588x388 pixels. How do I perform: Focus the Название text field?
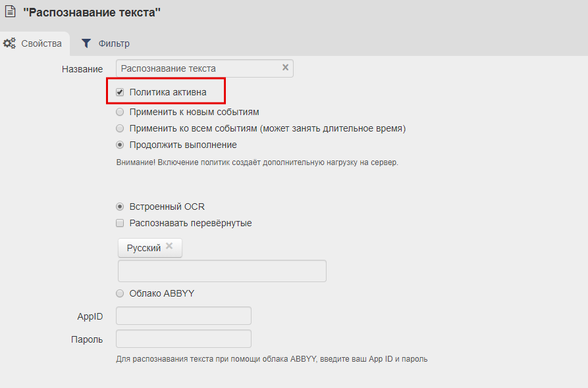click(198, 68)
